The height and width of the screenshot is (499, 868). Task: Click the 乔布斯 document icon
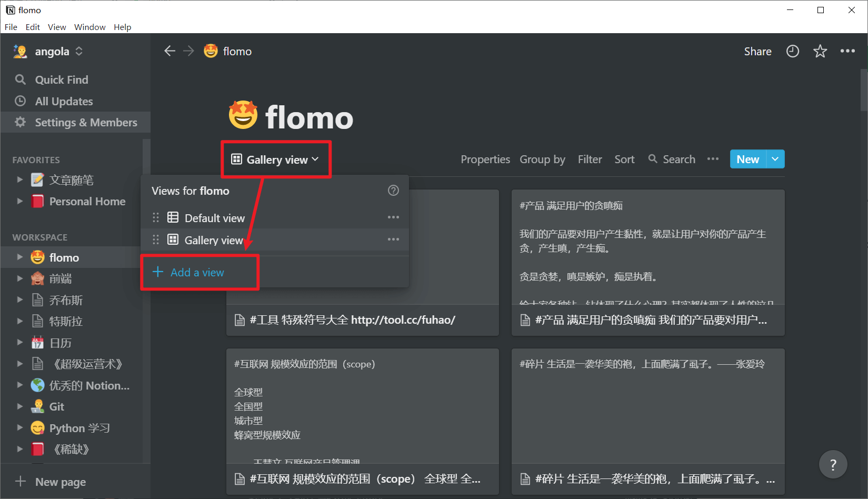pos(37,300)
